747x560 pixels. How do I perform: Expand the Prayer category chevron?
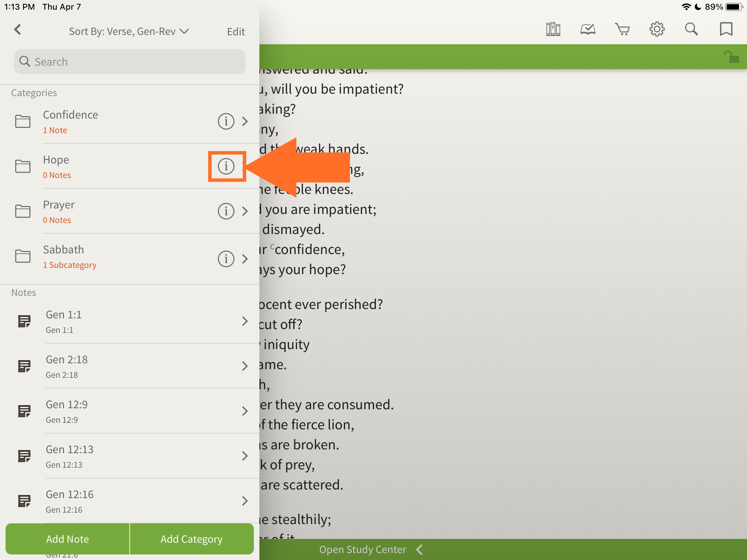click(245, 211)
